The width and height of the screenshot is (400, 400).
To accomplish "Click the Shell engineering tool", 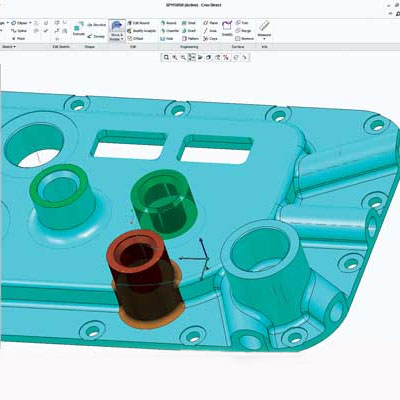I will coord(189,23).
